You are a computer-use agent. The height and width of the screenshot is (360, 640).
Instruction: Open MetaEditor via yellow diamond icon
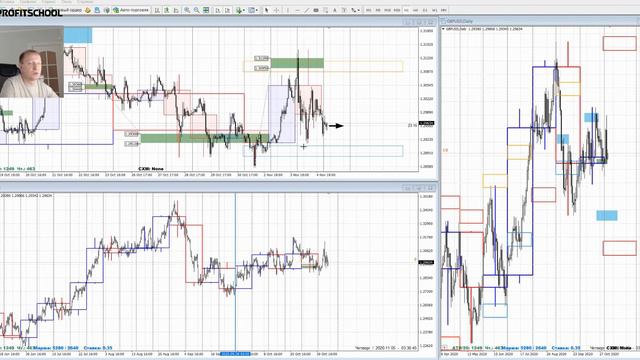tap(88, 10)
